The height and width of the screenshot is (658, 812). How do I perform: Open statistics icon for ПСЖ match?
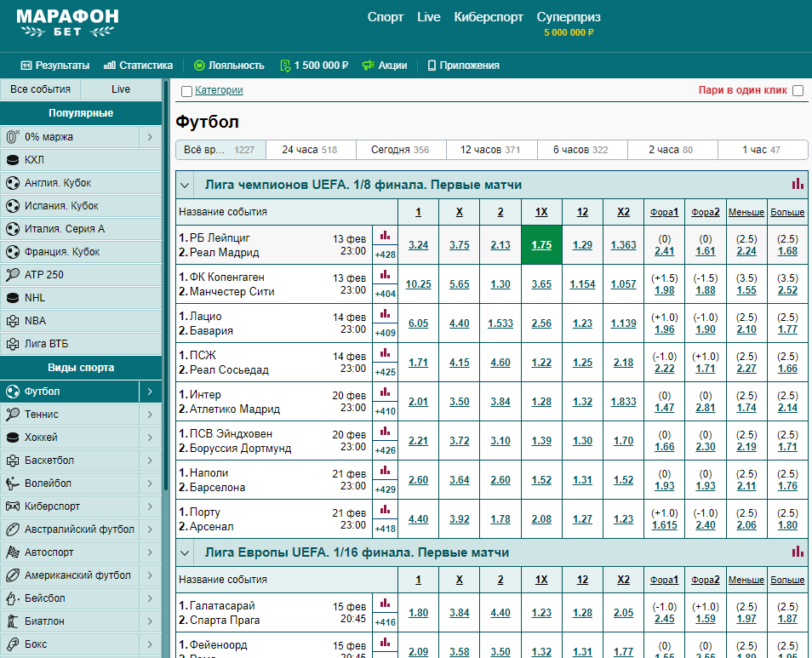pos(385,353)
